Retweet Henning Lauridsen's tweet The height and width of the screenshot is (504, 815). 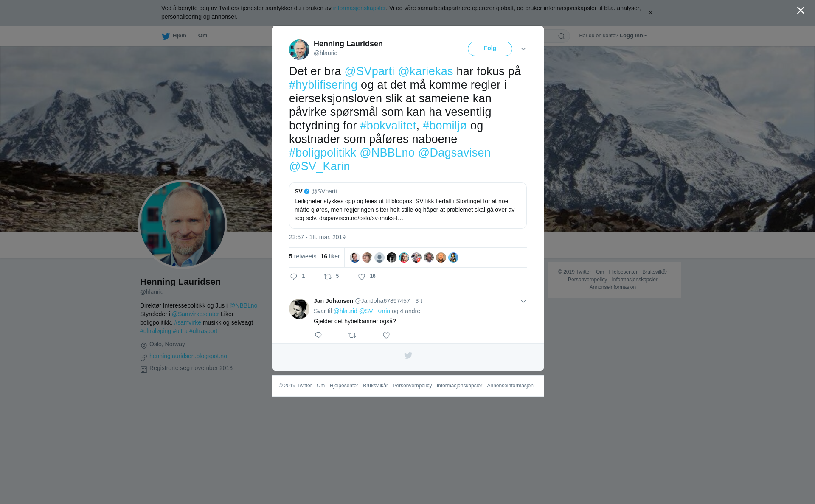(328, 277)
